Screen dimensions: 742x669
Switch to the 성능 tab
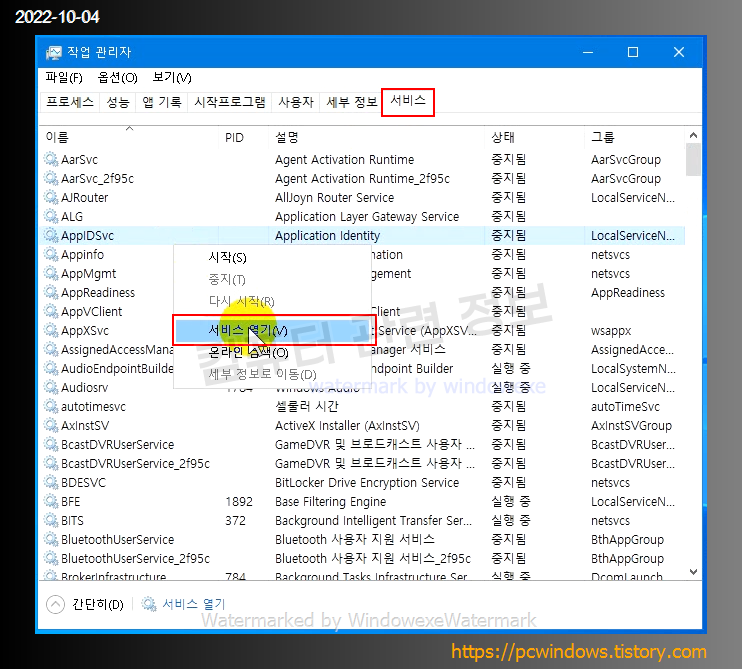118,102
